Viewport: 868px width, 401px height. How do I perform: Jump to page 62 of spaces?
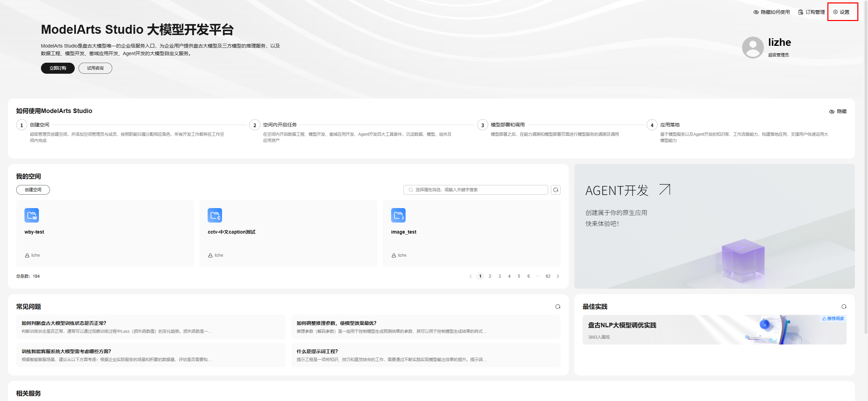pos(548,276)
